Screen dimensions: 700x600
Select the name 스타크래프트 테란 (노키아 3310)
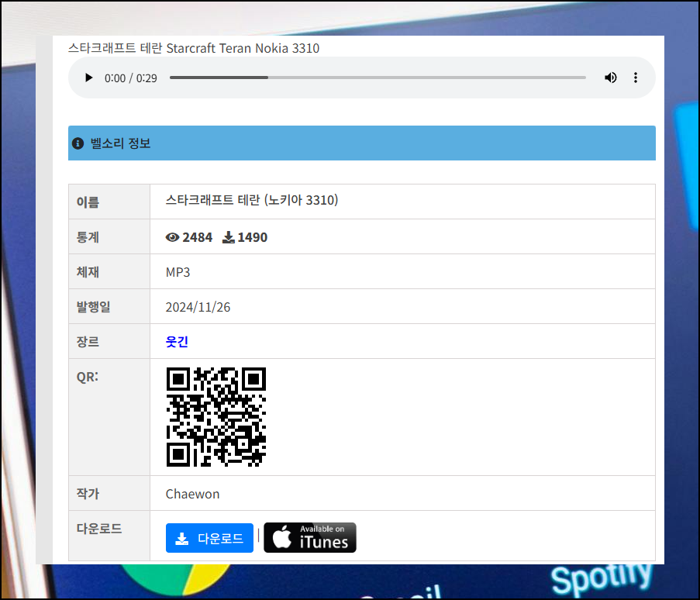(252, 200)
